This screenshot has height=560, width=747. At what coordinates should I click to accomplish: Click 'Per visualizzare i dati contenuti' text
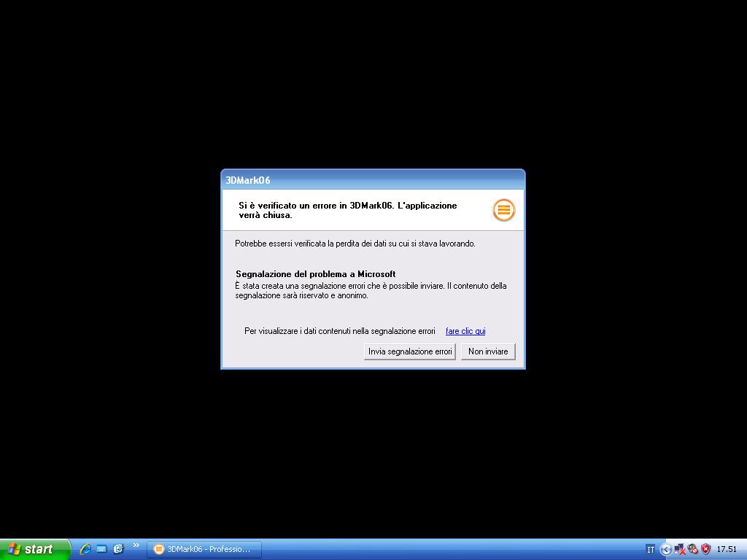pos(340,331)
